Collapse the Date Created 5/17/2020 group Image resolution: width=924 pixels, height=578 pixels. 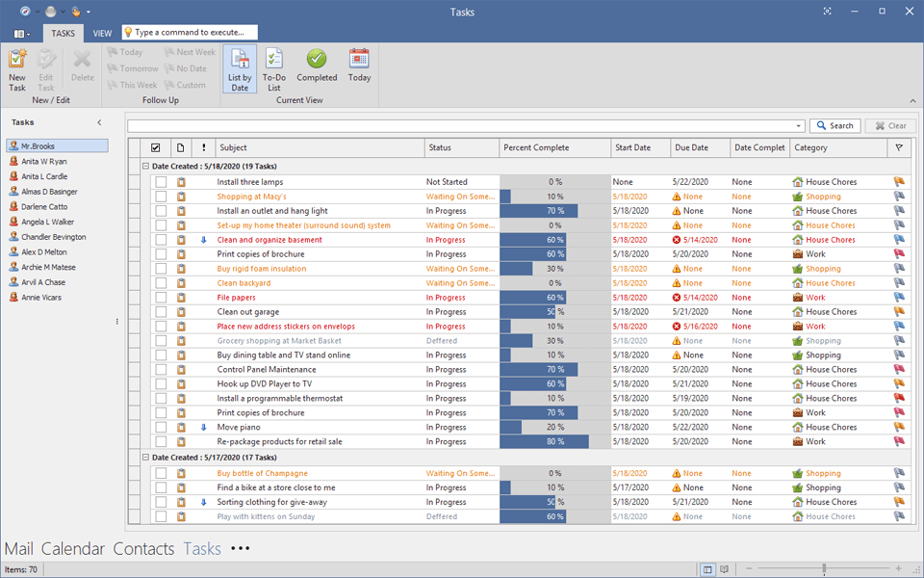(x=146, y=458)
